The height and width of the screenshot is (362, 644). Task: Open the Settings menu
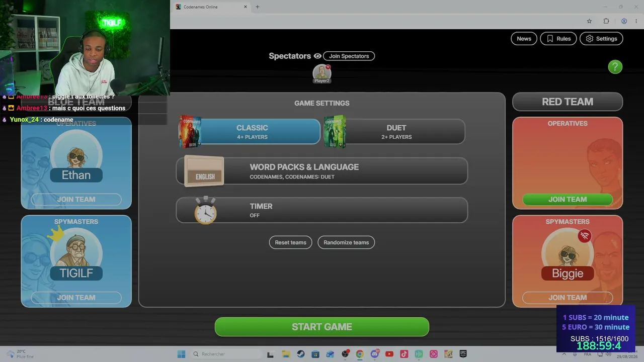pos(602,39)
